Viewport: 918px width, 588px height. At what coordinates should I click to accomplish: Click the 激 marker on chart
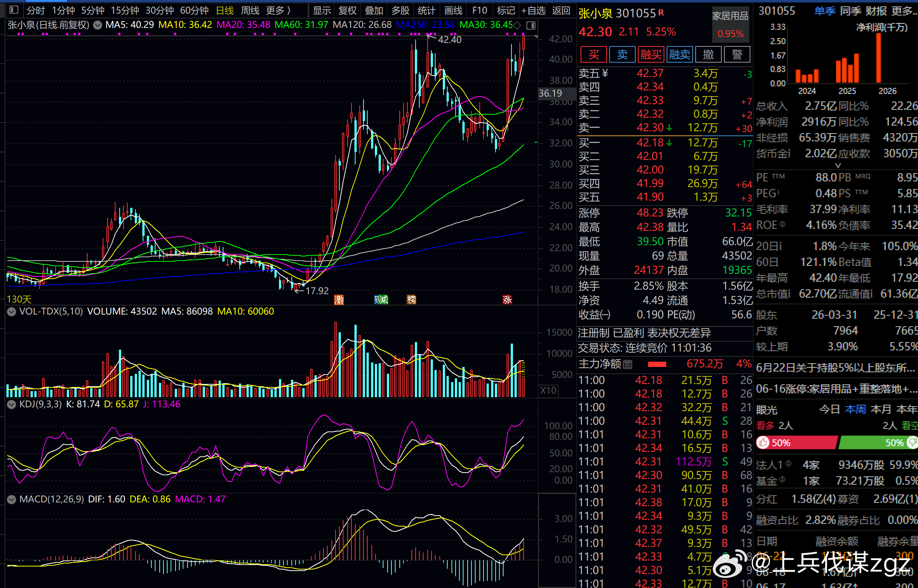point(339,300)
